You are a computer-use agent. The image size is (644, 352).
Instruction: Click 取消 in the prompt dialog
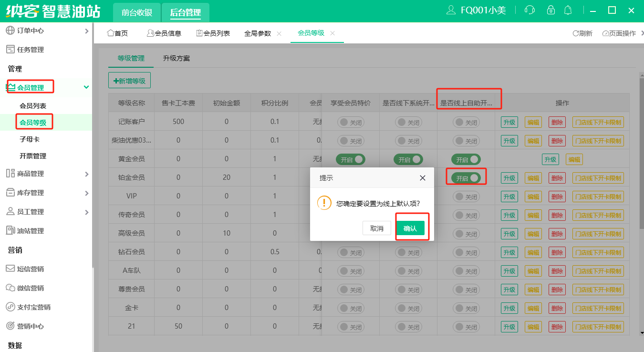pos(376,228)
